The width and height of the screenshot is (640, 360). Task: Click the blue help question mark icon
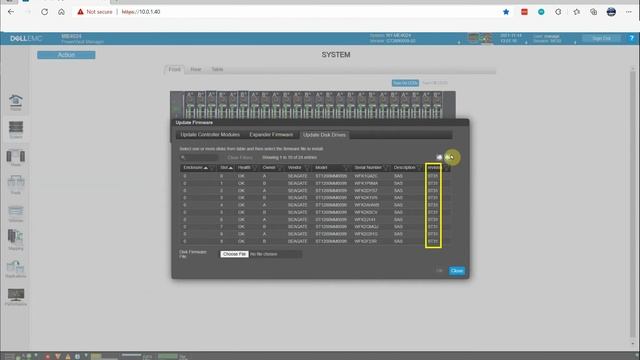631,38
